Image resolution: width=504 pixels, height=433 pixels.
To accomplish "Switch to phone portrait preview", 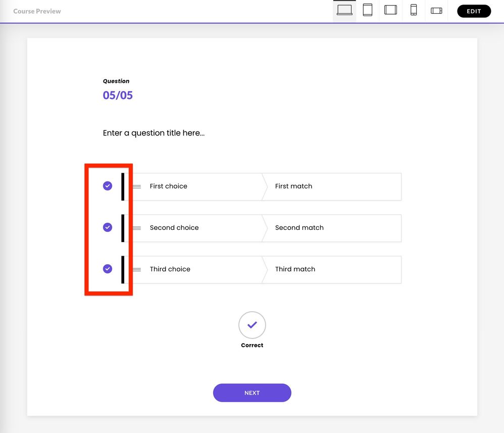I will [x=414, y=11].
